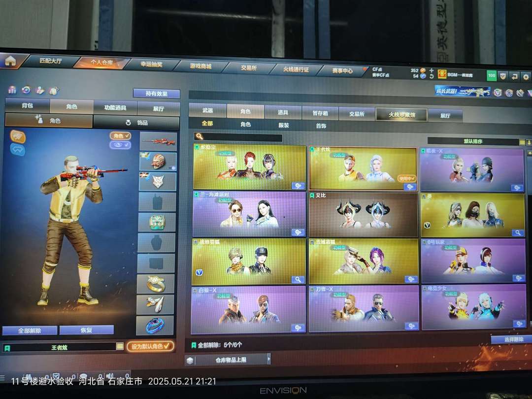
Task: Click the V shield icon beside the banner
Action: coord(498,92)
